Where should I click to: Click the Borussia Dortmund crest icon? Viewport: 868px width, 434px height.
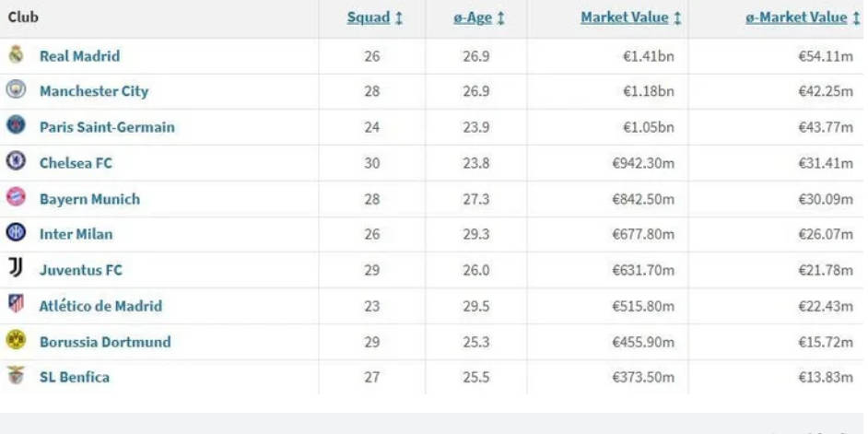coord(16,339)
